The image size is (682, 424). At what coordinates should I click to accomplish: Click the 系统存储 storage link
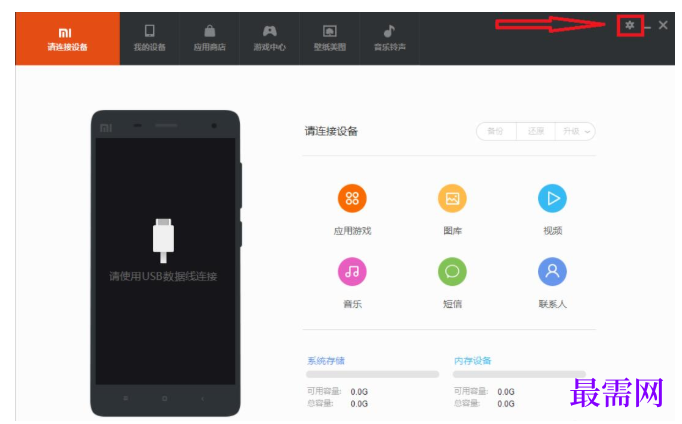[x=326, y=361]
